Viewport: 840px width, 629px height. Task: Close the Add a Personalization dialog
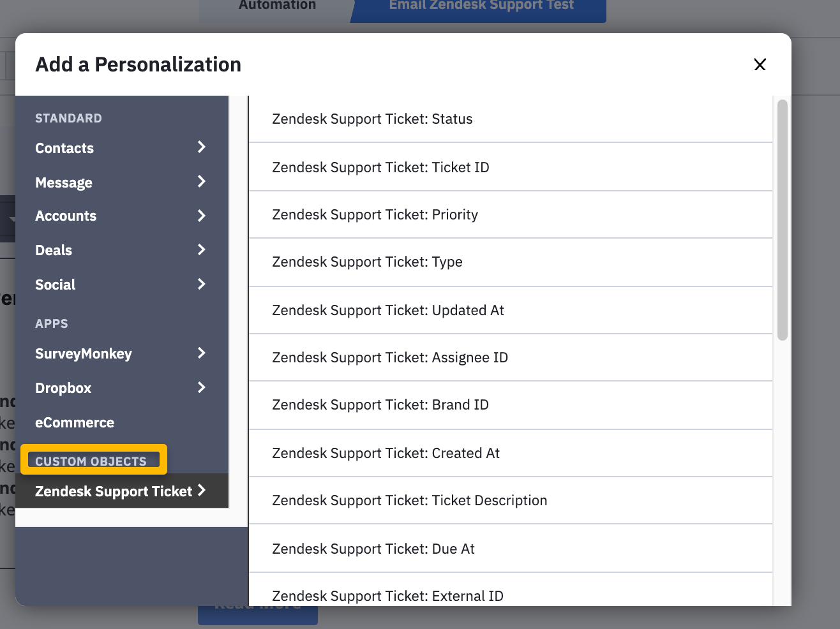pyautogui.click(x=760, y=64)
